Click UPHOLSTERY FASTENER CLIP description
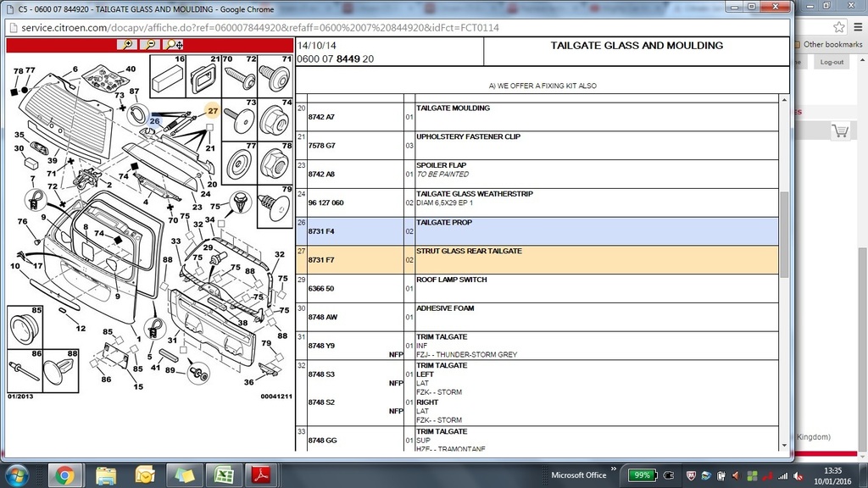 pyautogui.click(x=468, y=136)
